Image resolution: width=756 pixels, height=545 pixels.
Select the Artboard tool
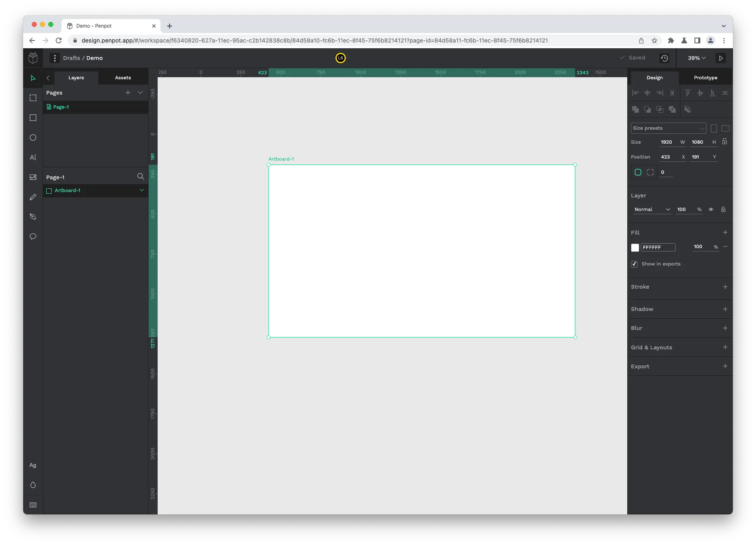coord(33,98)
